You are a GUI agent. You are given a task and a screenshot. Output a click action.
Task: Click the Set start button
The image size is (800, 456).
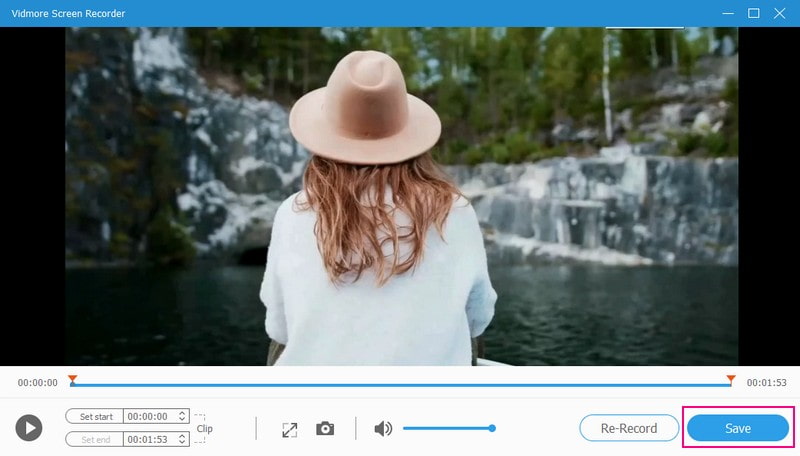(x=94, y=416)
